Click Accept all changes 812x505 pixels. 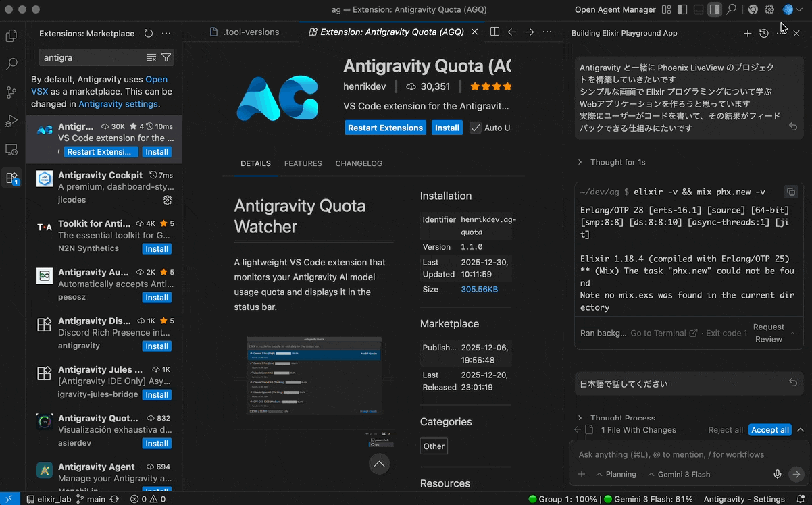[770, 430]
